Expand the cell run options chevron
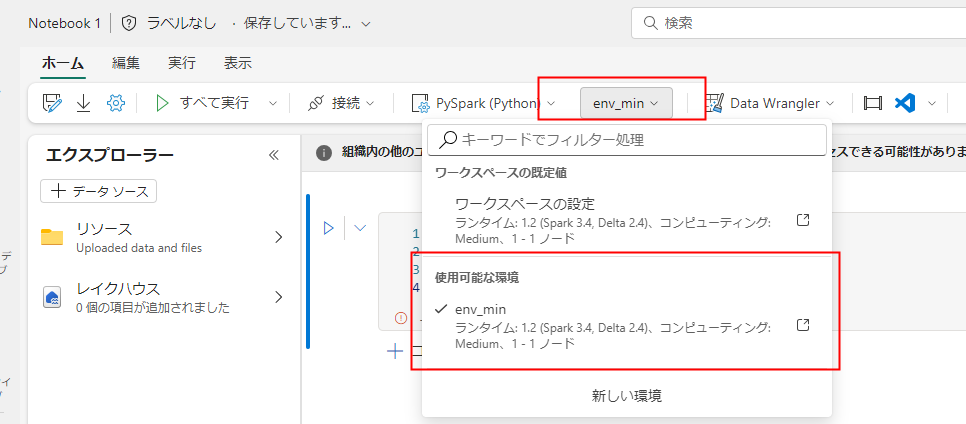Image resolution: width=966 pixels, height=424 pixels. click(x=360, y=229)
